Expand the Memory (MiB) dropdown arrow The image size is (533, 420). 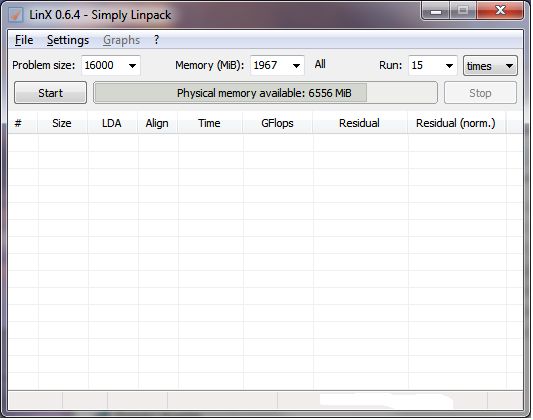[x=296, y=66]
